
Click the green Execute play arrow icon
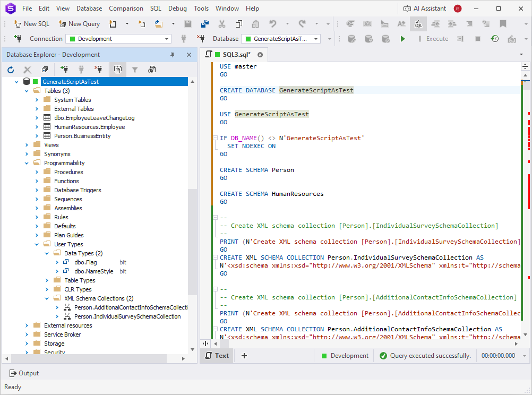click(402, 39)
